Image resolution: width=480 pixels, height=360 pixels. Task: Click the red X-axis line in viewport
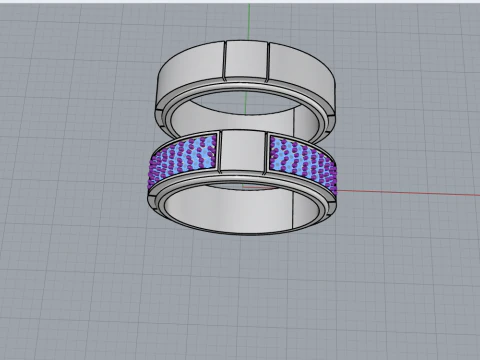pyautogui.click(x=408, y=193)
